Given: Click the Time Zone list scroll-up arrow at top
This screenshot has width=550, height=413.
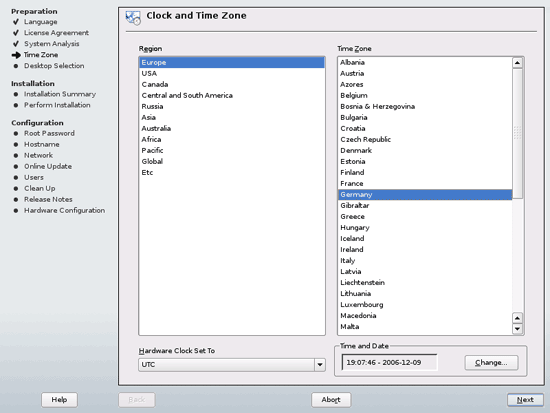Looking at the screenshot, I should tap(517, 63).
